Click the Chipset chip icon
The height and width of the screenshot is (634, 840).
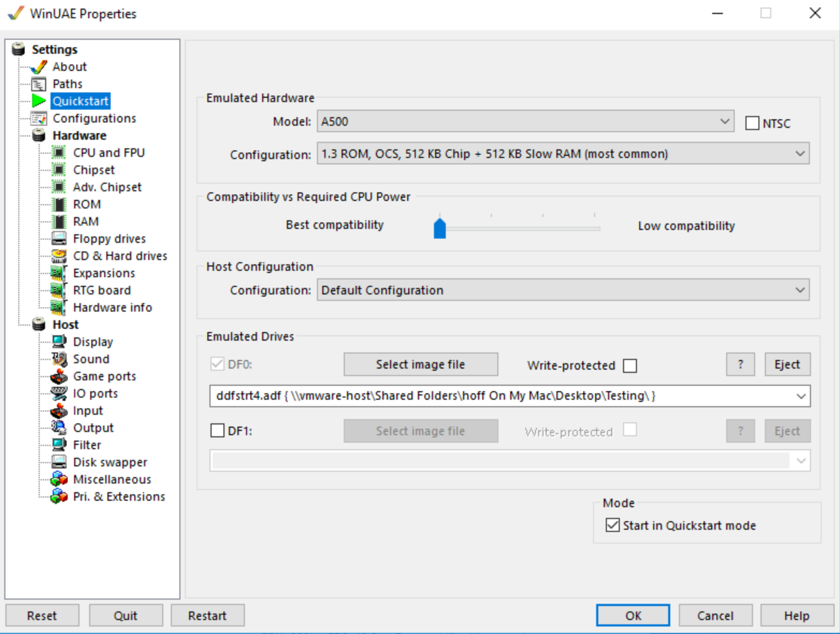coord(59,170)
